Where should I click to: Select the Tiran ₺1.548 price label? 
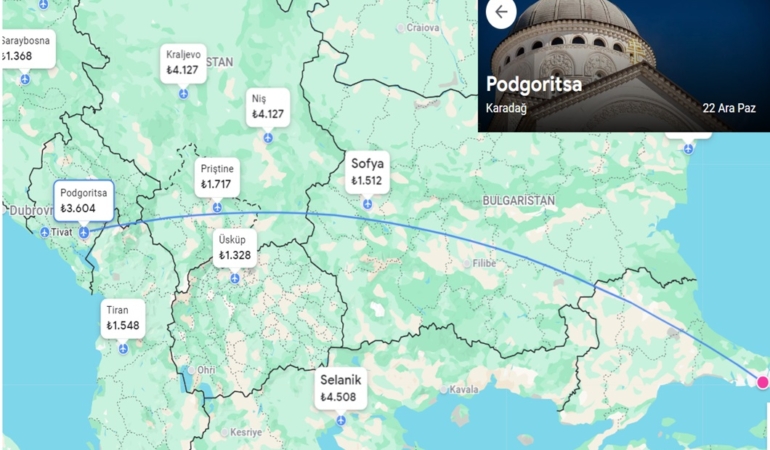[x=123, y=318]
